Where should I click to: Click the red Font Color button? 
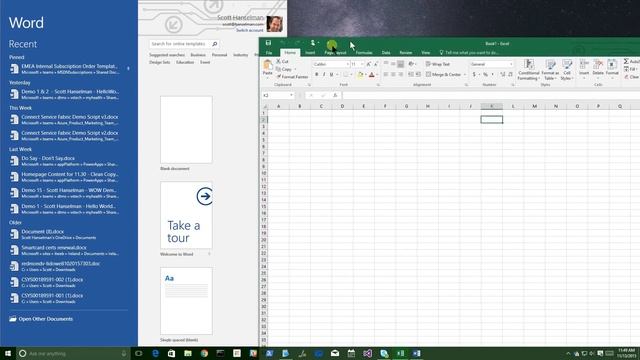tap(371, 74)
